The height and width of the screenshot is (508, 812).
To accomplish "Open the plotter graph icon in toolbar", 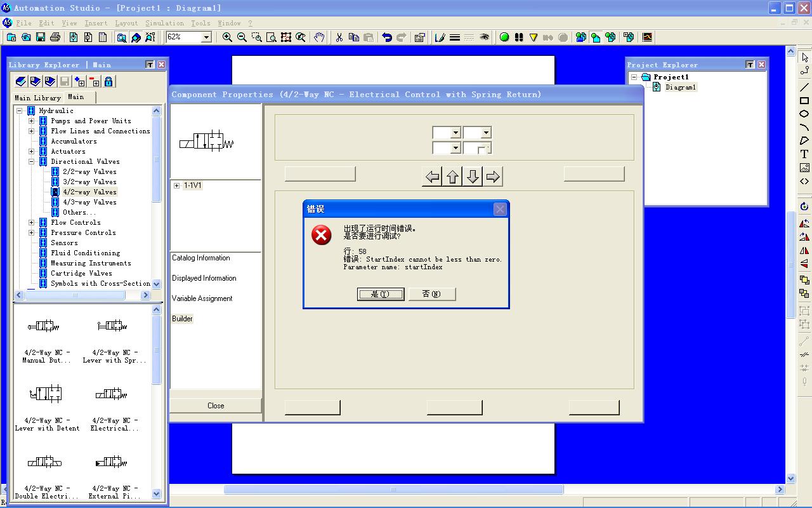I will pos(647,37).
